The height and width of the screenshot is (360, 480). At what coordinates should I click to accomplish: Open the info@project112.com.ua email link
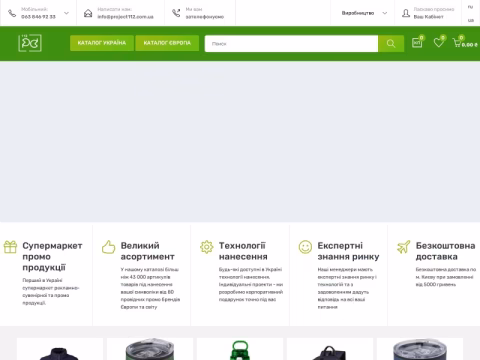pyautogui.click(x=125, y=17)
